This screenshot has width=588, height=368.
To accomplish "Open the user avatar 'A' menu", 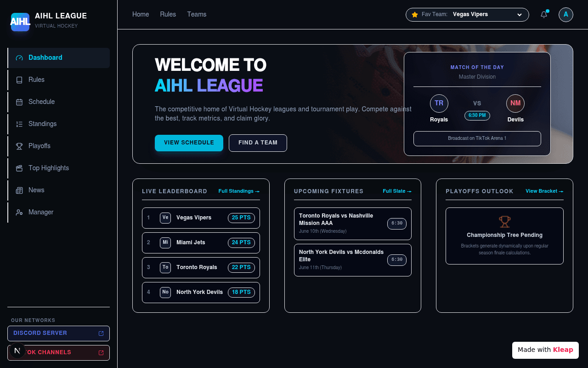I will [566, 14].
